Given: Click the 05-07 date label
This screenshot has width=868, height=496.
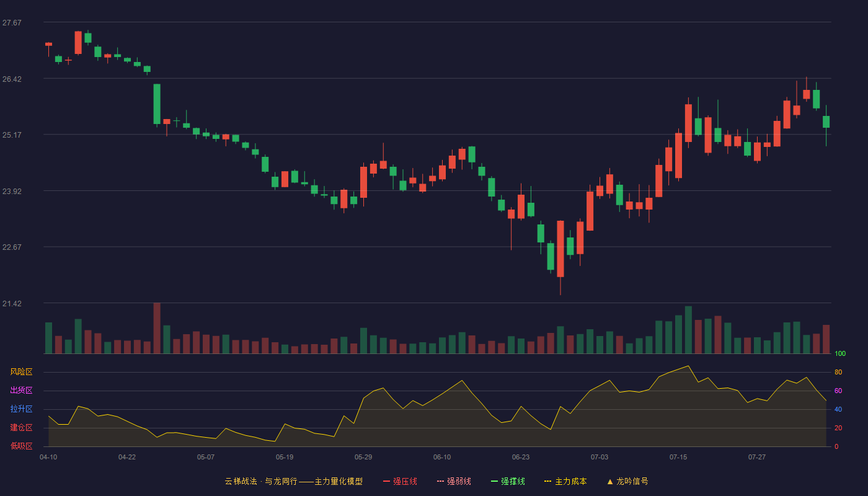Looking at the screenshot, I should (206, 457).
